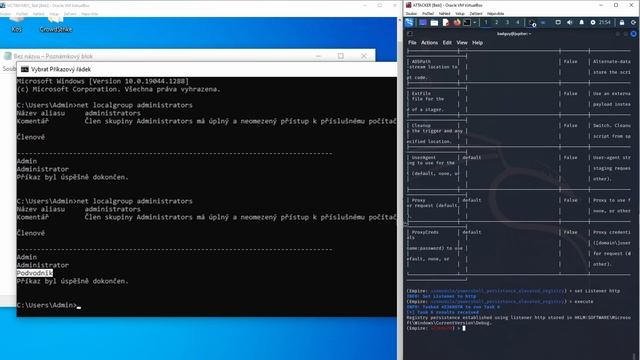
Task: Click the running terminal task icon in panel
Action: click(532, 23)
